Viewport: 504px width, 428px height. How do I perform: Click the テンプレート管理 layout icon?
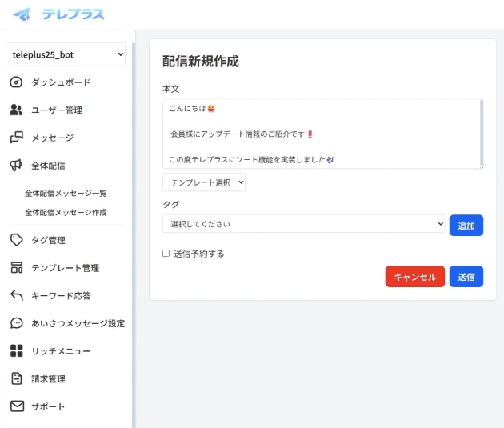pyautogui.click(x=16, y=268)
